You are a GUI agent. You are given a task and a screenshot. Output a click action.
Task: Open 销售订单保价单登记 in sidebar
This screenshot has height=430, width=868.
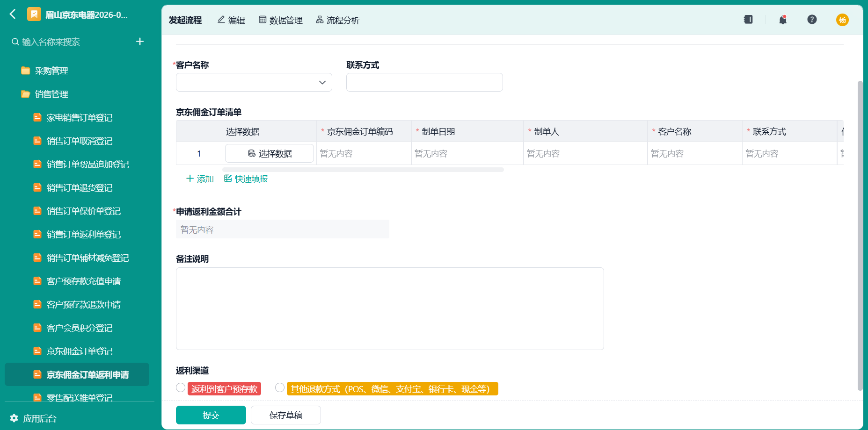[x=84, y=211]
